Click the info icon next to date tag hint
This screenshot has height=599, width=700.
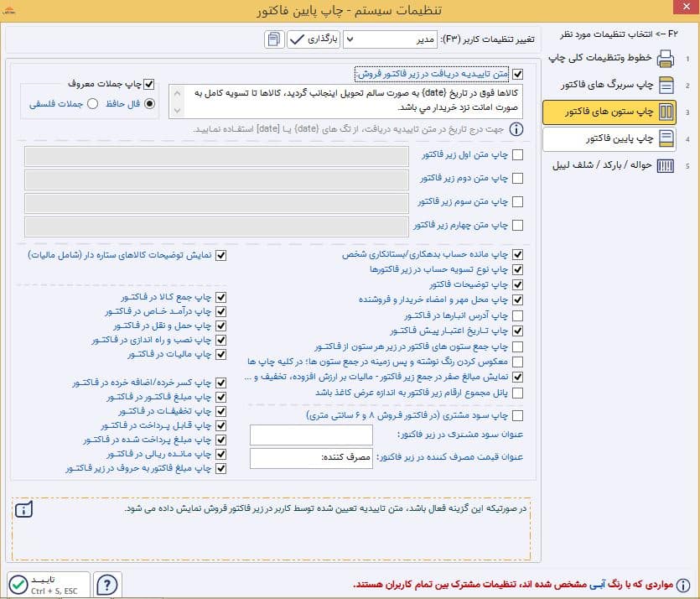pos(516,129)
